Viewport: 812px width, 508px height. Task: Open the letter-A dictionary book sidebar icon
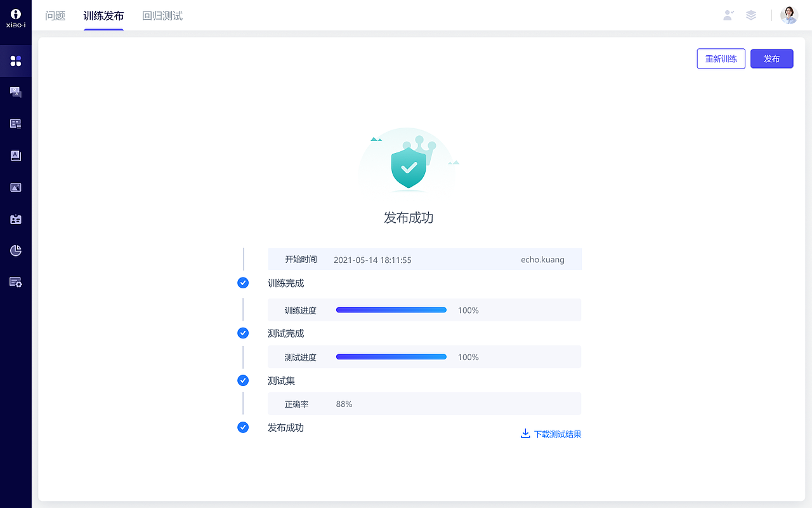coord(16,156)
